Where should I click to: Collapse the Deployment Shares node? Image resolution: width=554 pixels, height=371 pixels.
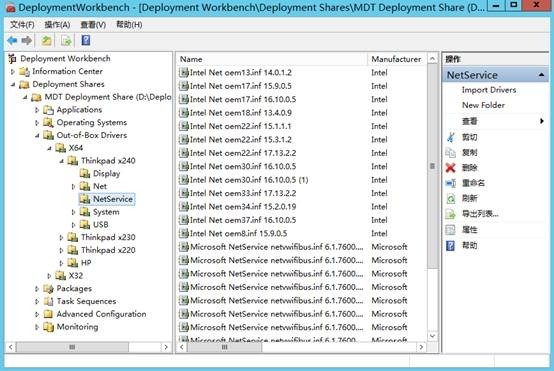point(13,84)
